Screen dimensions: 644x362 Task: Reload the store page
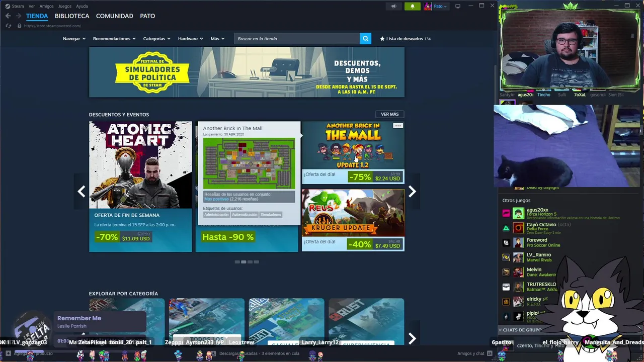pos(8,26)
